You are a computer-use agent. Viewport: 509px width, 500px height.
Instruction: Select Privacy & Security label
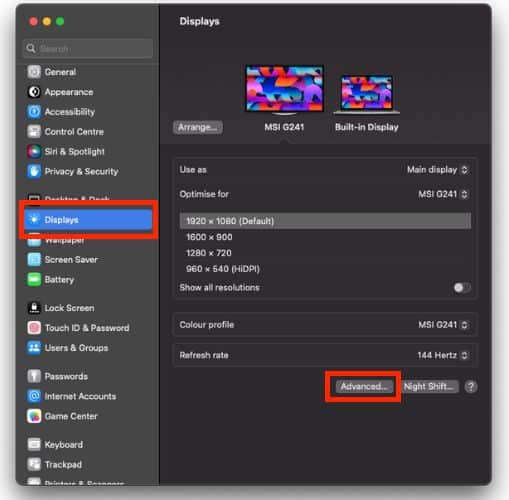[x=81, y=172]
